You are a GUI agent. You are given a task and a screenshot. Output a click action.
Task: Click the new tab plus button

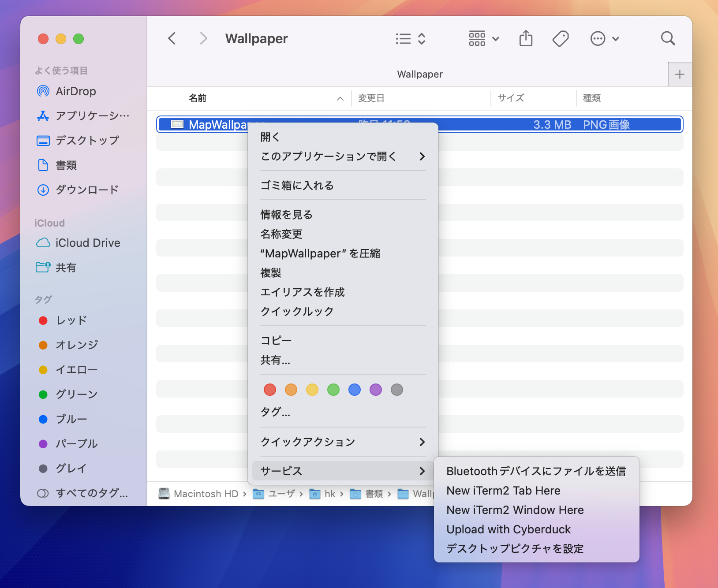[x=680, y=74]
